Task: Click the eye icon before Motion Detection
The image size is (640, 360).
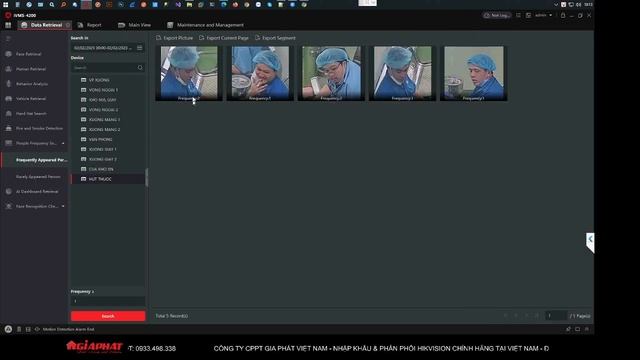Action: tap(37, 329)
